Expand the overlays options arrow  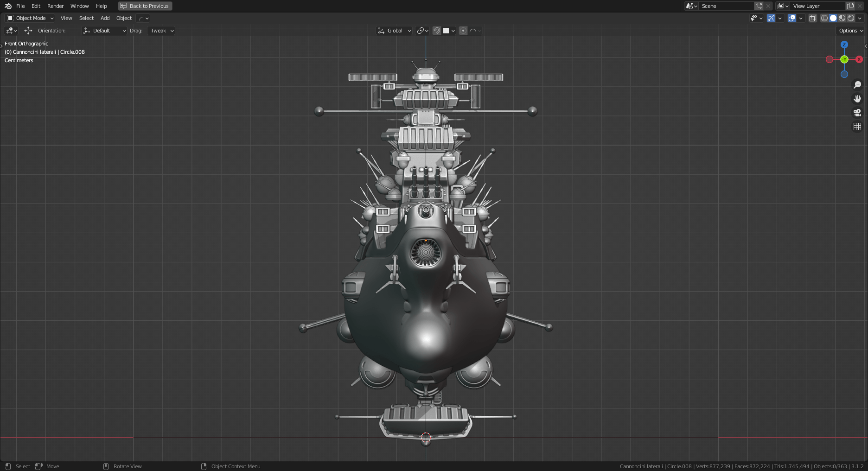(x=801, y=18)
